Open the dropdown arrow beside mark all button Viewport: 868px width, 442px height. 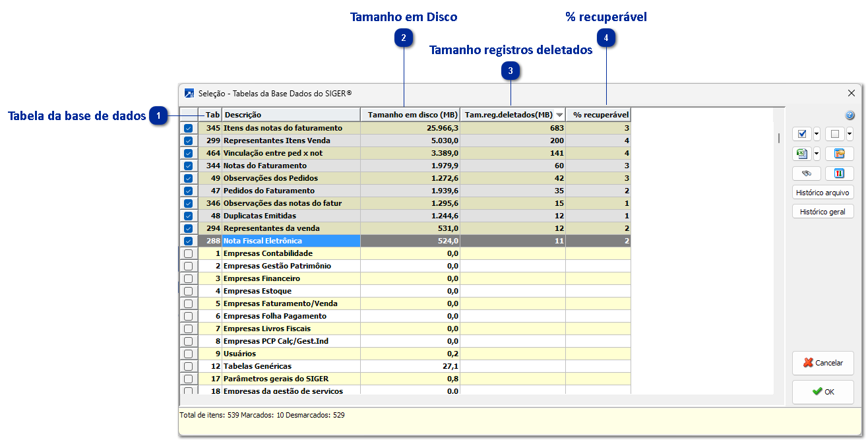pyautogui.click(x=817, y=134)
